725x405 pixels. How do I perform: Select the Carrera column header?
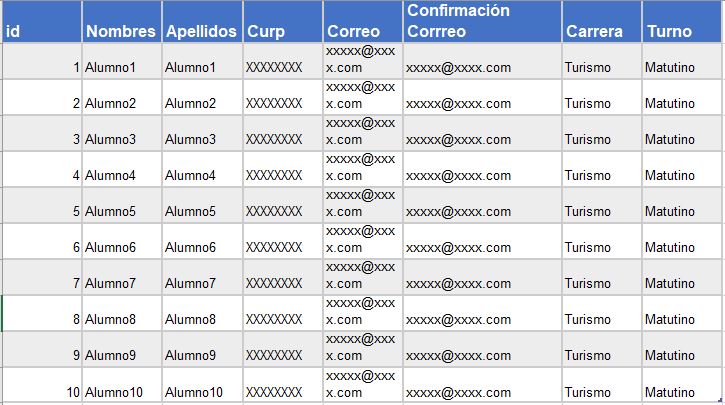(x=600, y=31)
